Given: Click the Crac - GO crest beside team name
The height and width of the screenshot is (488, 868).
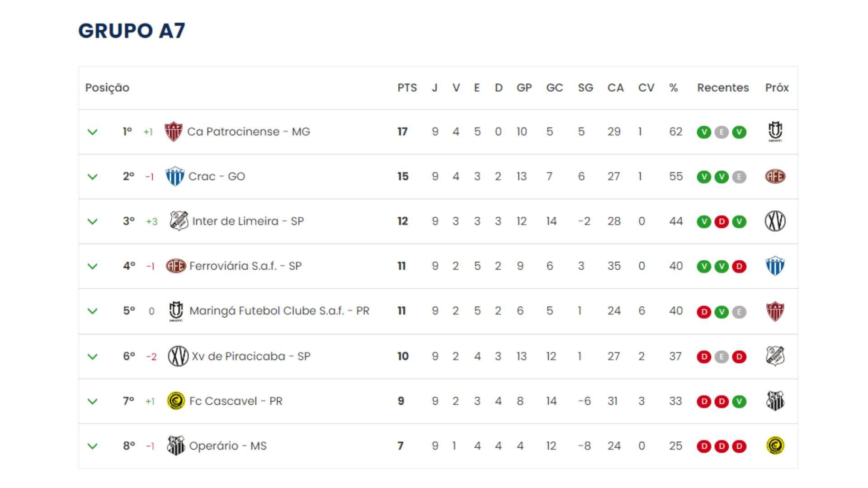Looking at the screenshot, I should point(175,176).
